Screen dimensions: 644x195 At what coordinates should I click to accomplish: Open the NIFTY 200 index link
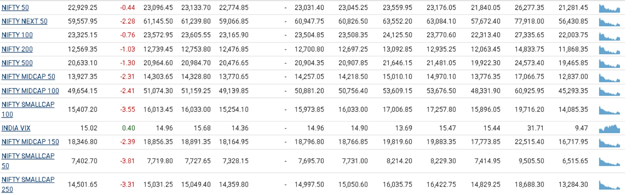click(x=17, y=49)
